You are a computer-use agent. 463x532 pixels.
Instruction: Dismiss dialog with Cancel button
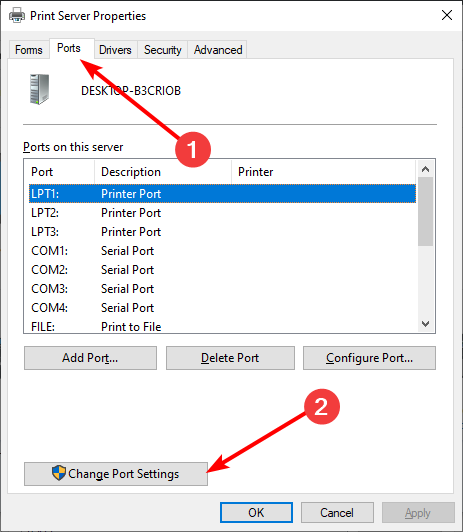click(337, 512)
